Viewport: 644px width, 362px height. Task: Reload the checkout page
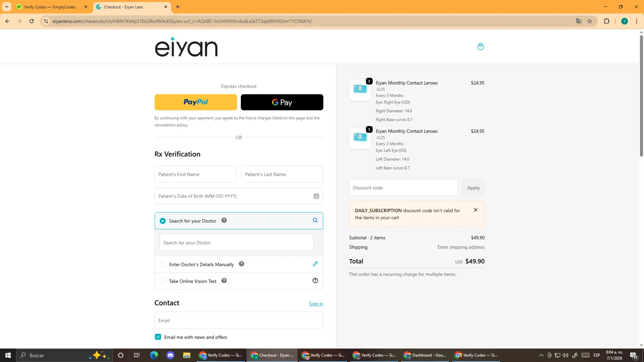tap(31, 21)
